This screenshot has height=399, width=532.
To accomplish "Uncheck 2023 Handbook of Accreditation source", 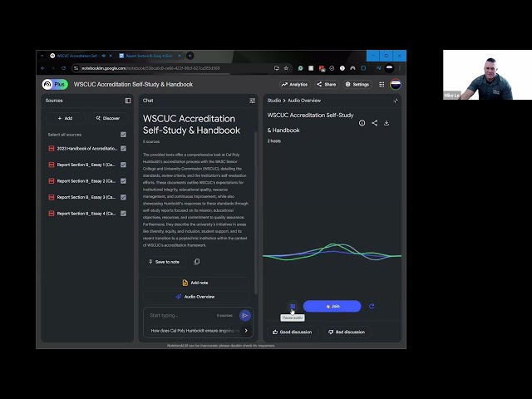I will tap(123, 149).
